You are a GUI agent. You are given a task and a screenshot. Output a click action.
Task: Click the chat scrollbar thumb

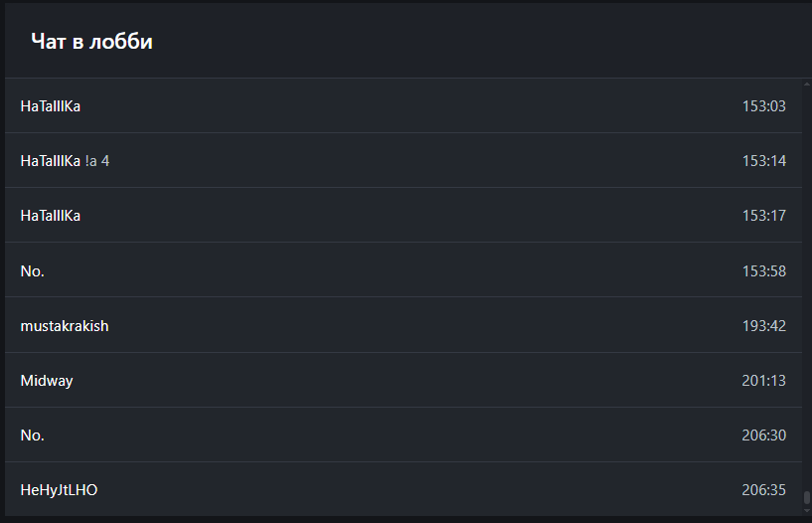pos(807,497)
